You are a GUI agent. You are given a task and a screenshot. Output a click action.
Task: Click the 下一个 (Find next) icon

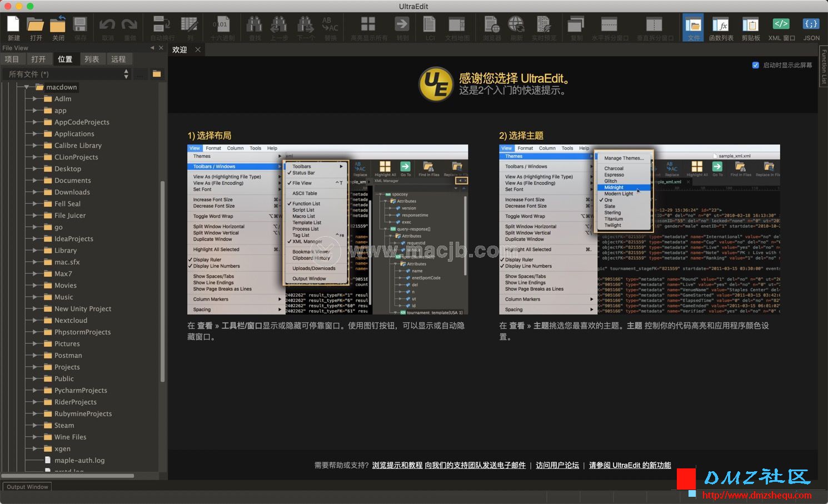pyautogui.click(x=305, y=25)
